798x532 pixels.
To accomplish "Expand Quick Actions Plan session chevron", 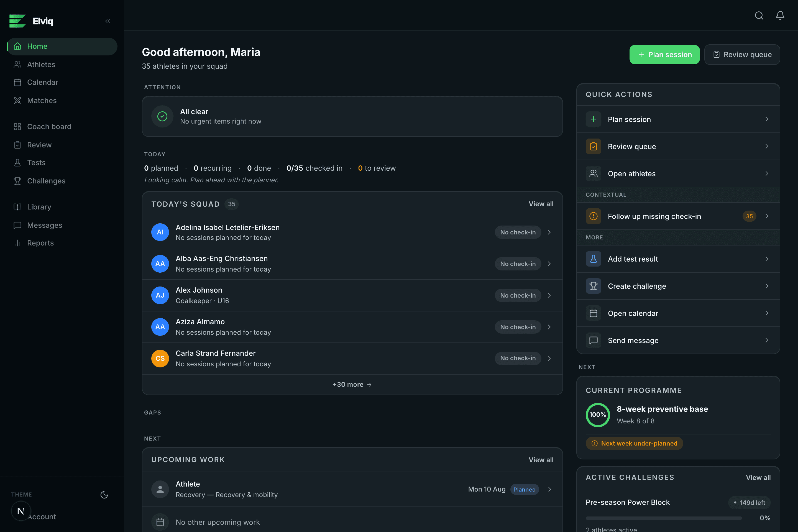I will pyautogui.click(x=767, y=119).
